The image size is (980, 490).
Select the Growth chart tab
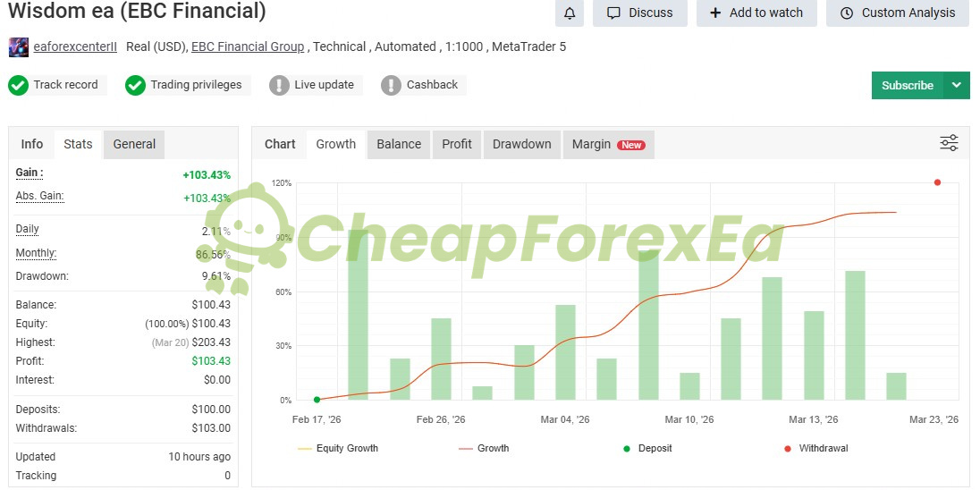(x=335, y=144)
